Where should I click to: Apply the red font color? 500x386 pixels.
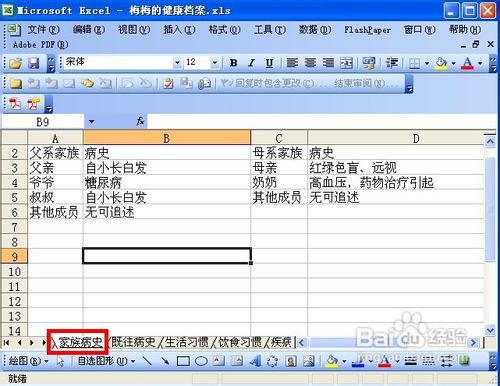click(x=467, y=63)
